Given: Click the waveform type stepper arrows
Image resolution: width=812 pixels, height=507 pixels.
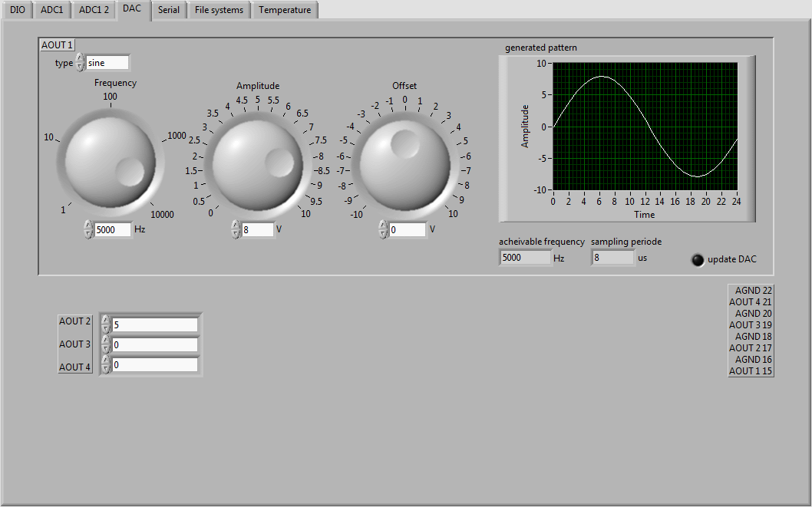Looking at the screenshot, I should (x=80, y=63).
